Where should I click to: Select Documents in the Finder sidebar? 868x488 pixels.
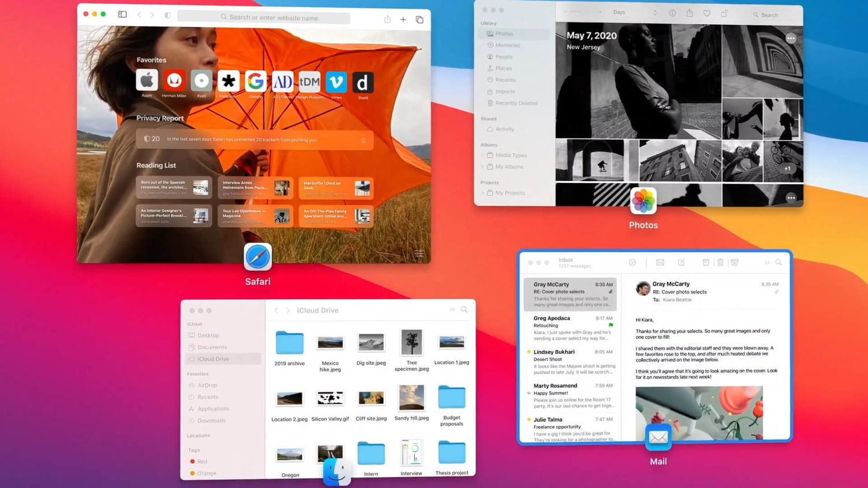(212, 347)
